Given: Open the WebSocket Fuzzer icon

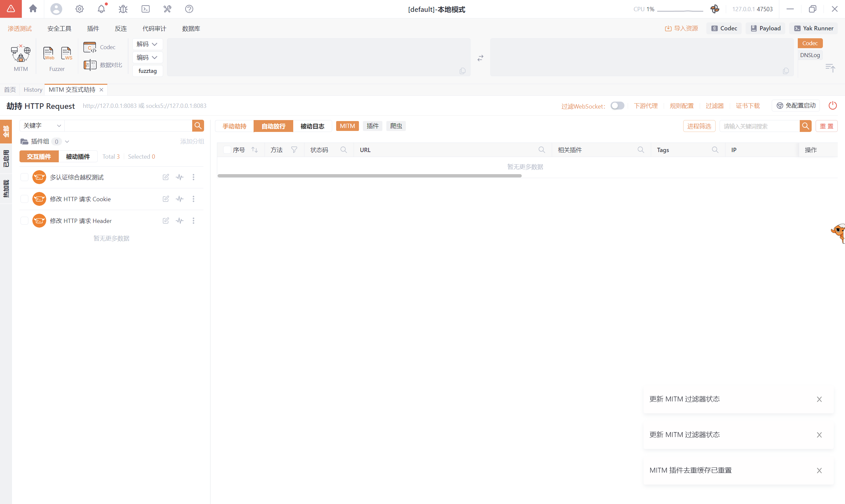Looking at the screenshot, I should (66, 53).
